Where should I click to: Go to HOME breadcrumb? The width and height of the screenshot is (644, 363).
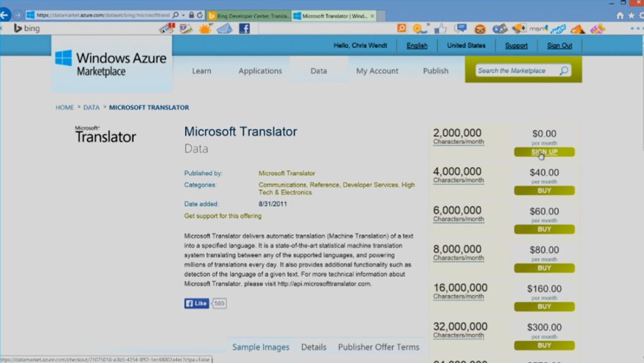[x=65, y=107]
